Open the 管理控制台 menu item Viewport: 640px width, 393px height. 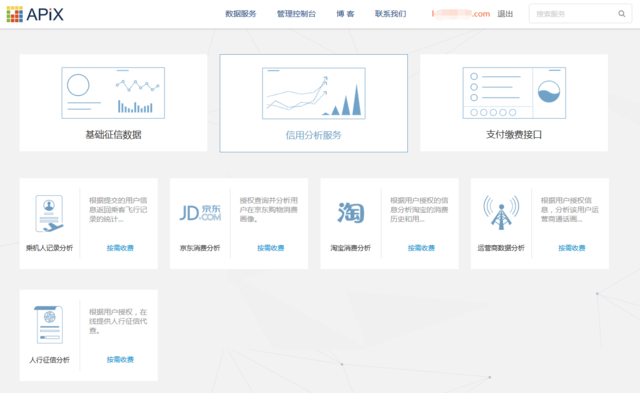[x=296, y=14]
